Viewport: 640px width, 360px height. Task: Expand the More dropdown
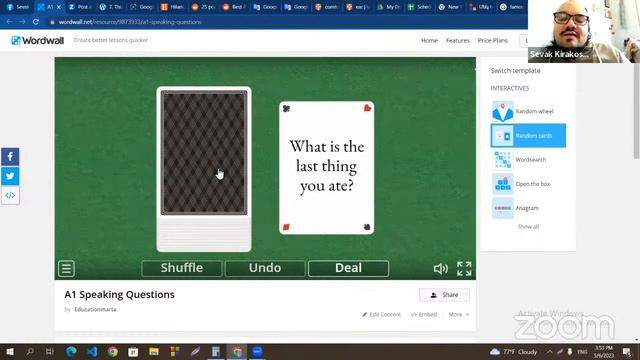pos(459,314)
